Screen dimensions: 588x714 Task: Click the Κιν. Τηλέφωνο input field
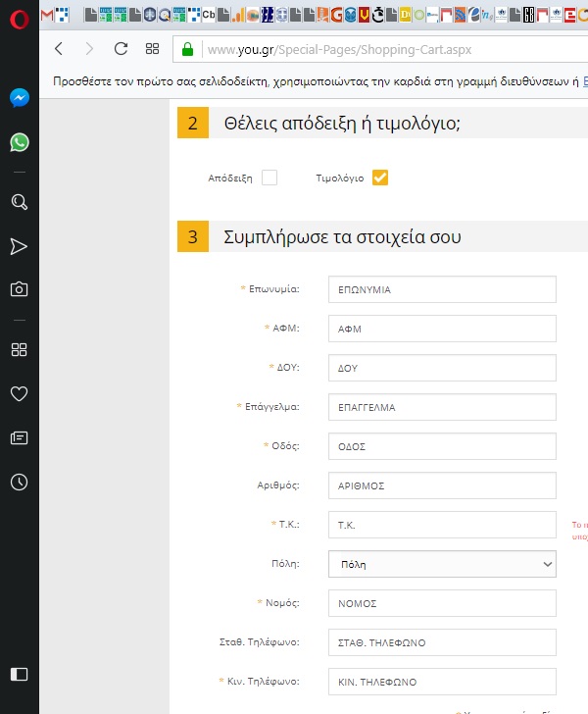441,681
